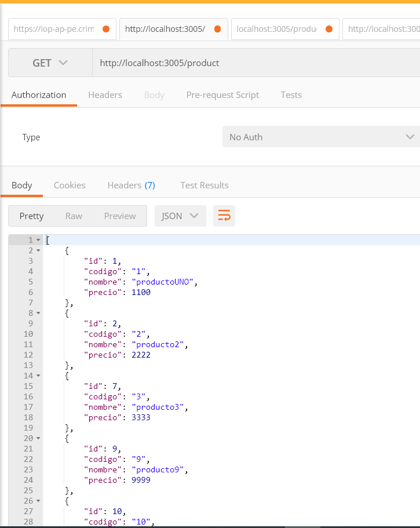Image resolution: width=420 pixels, height=528 pixels.
Task: Select the Cookies response tab
Action: 70,185
